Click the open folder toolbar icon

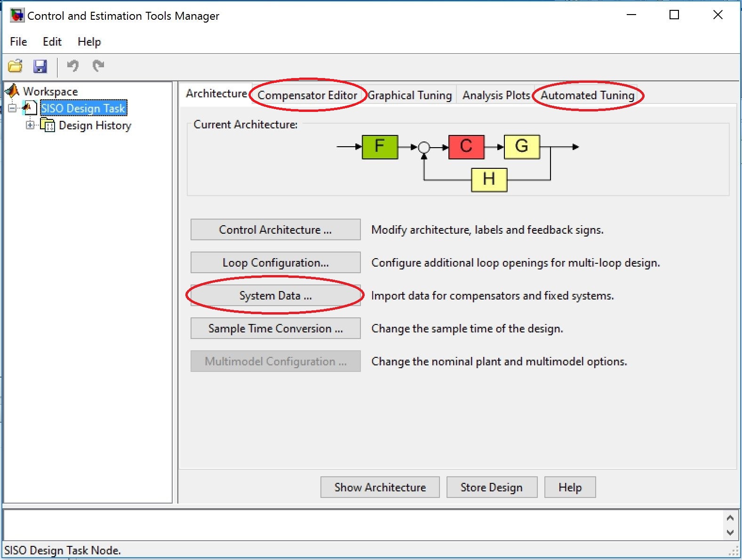15,66
